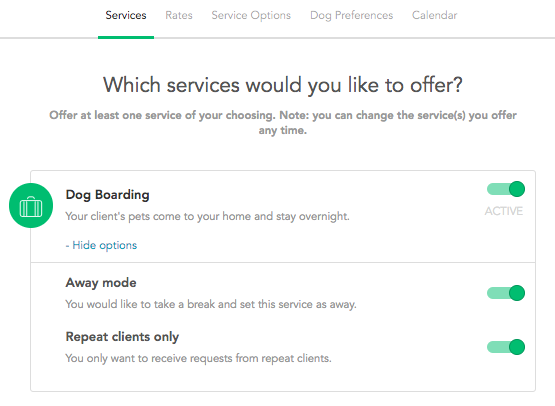
Task: Collapse options via Hide options link
Action: click(101, 245)
